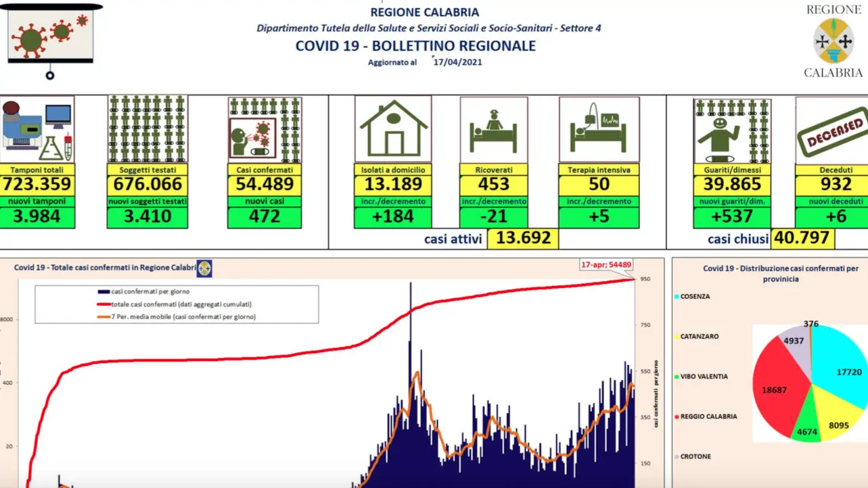Viewport: 868px width, 488px height.
Task: Click the Soggetti testati people grid icon
Action: pyautogui.click(x=147, y=129)
